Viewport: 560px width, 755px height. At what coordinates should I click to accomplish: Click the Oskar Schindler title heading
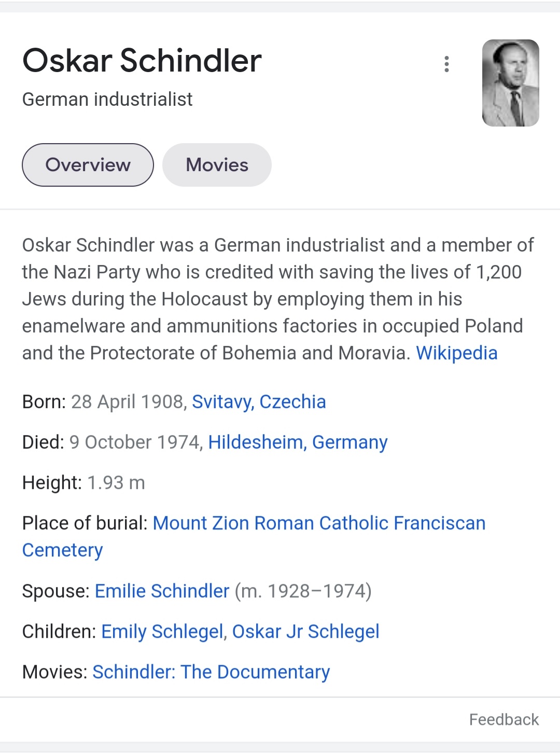point(142,61)
